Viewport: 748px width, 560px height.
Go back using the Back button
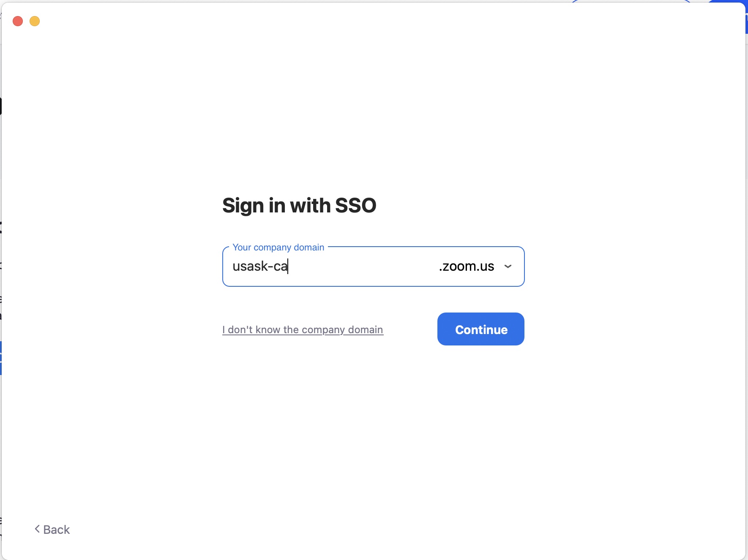tap(52, 530)
